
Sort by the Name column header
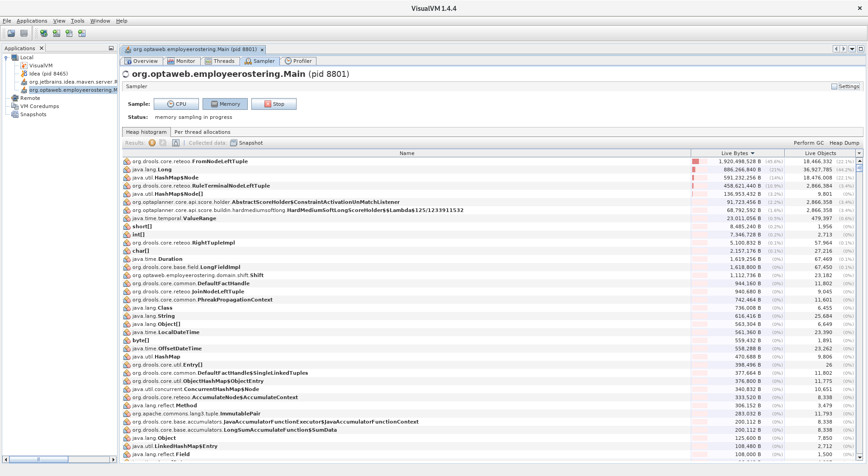click(x=406, y=153)
